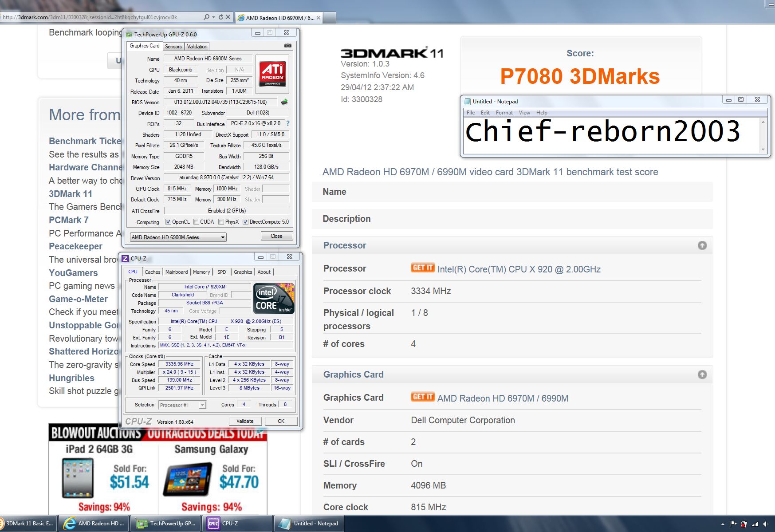Open Untitled Notepad taskbar item

click(310, 524)
